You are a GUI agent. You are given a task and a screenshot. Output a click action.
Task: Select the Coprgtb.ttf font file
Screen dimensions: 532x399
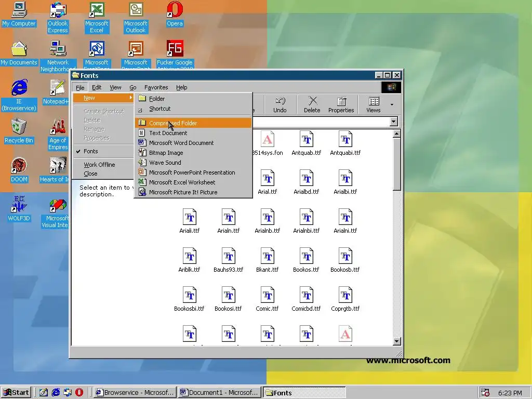(345, 300)
